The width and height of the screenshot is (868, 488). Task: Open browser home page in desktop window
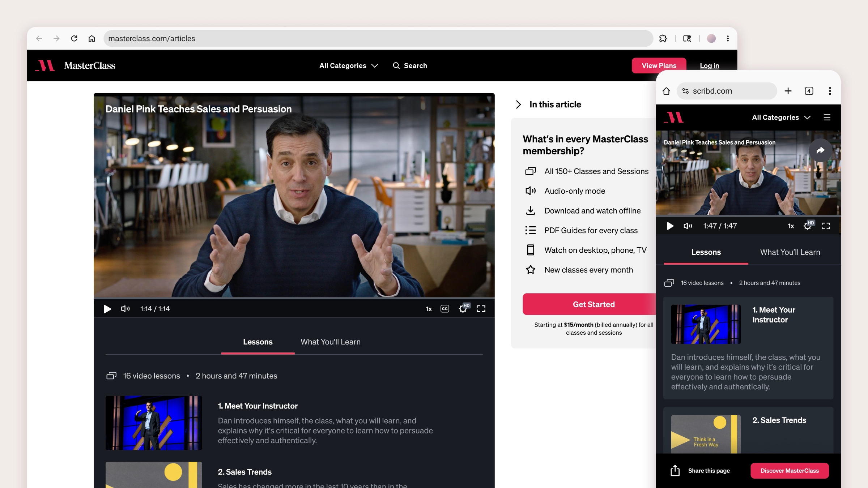tap(92, 38)
